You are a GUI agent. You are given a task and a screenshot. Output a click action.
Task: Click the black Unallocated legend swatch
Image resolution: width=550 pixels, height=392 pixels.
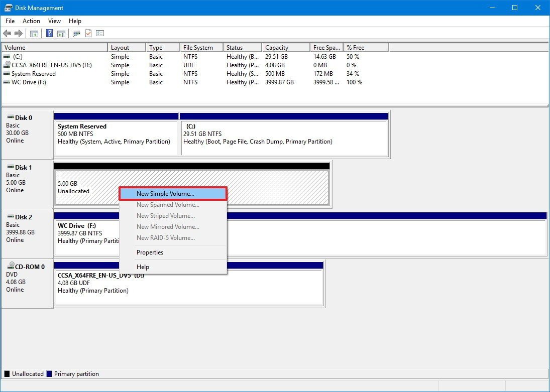[7, 374]
